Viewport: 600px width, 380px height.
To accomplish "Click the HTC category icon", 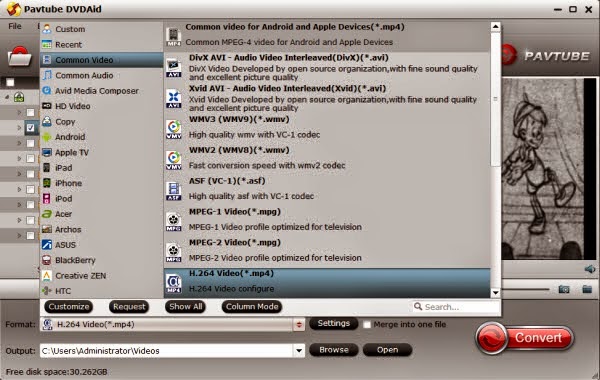I will click(47, 291).
